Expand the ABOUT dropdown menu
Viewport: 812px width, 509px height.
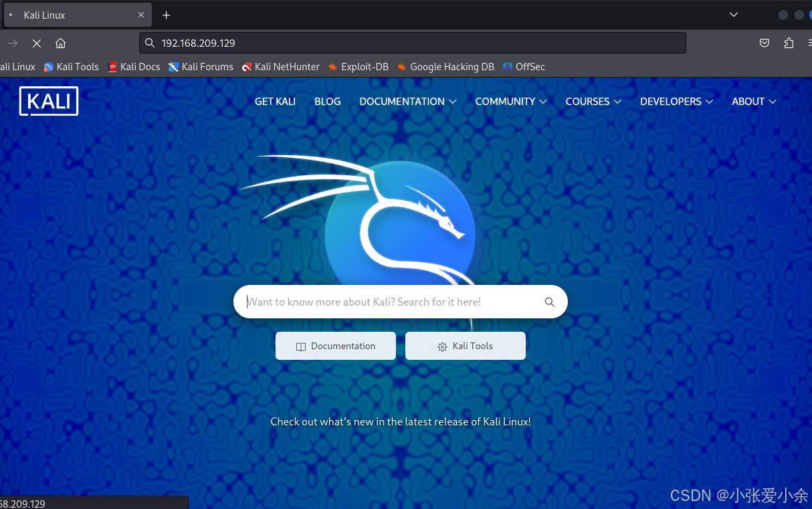click(754, 101)
